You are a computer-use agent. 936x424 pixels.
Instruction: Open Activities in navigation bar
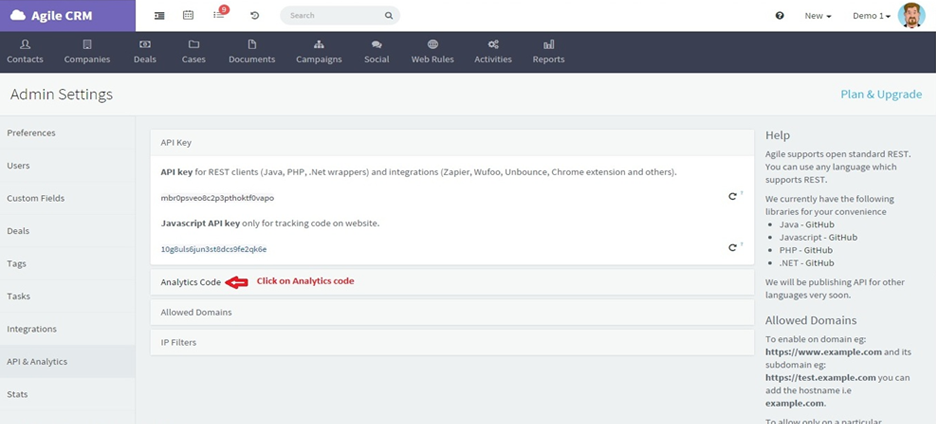(x=493, y=52)
